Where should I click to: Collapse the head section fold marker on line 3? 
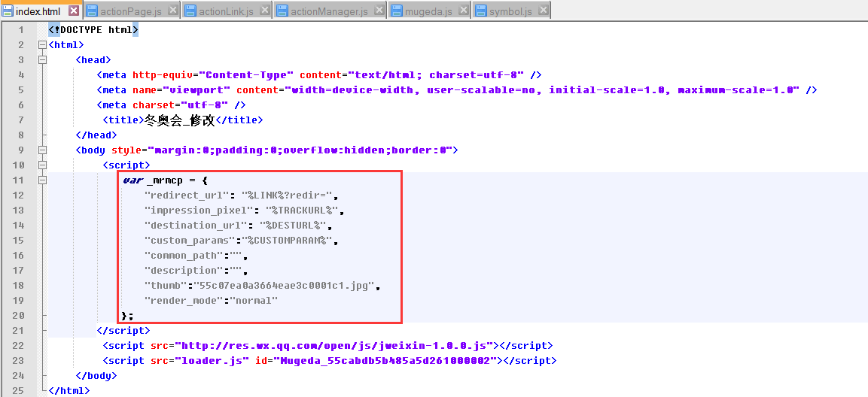pyautogui.click(x=42, y=60)
